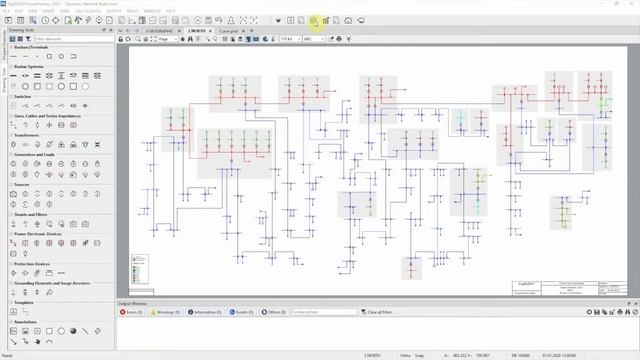This screenshot has width=640, height=360.
Task: Switch to the Curve plot tab
Action: point(229,31)
